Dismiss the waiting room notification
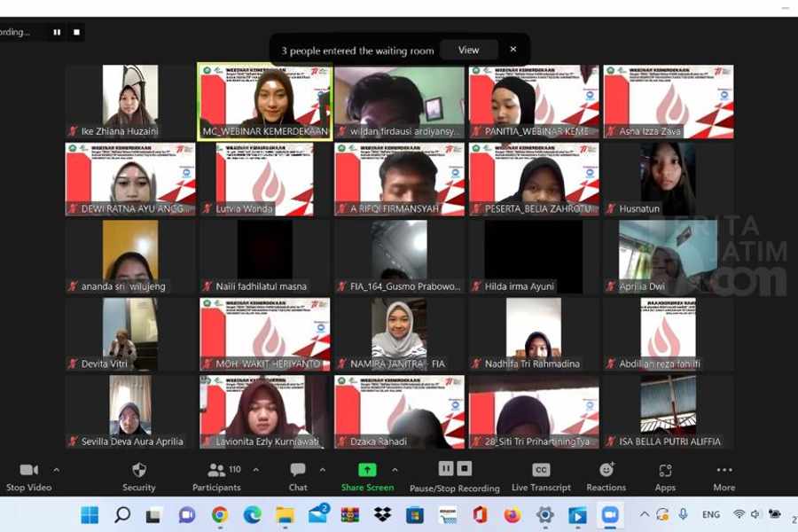The height and width of the screenshot is (532, 798). click(513, 50)
